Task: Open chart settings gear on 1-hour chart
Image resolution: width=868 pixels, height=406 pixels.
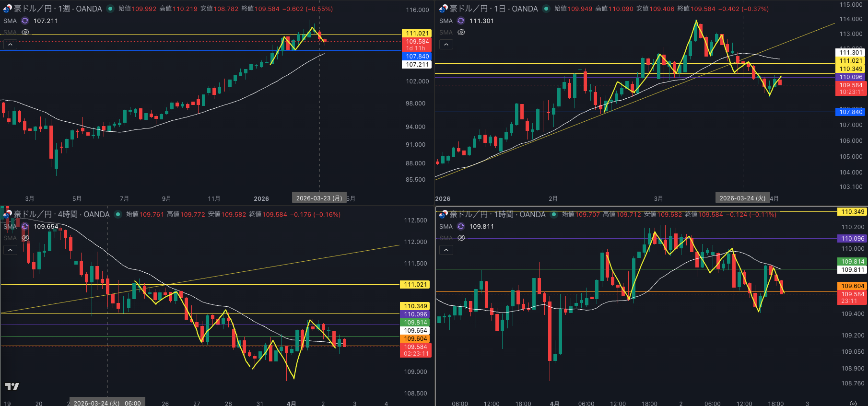Action: pyautogui.click(x=853, y=403)
